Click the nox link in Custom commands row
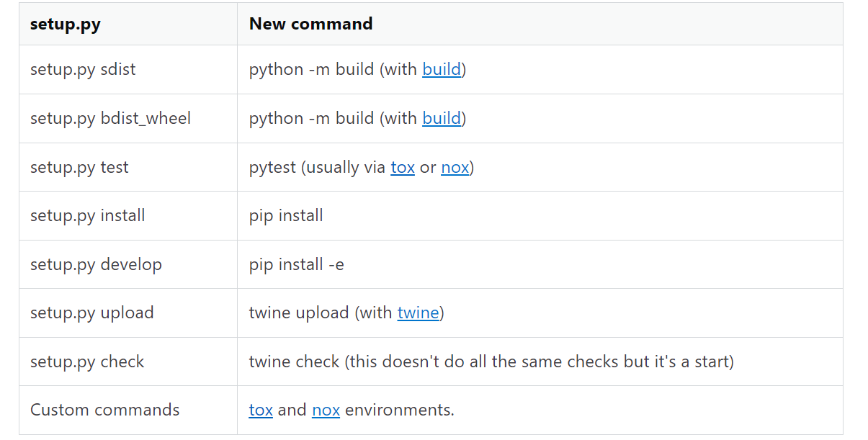Image resolution: width=868 pixels, height=440 pixels. coord(326,410)
